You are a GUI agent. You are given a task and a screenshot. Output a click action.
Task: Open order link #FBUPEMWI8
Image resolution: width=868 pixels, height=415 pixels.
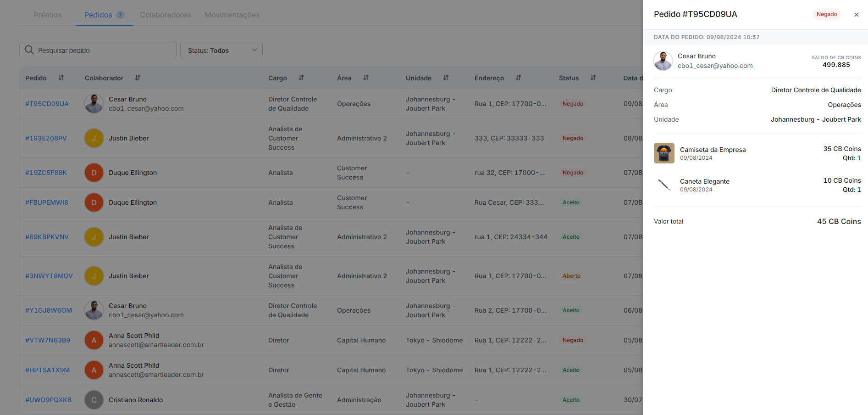point(47,202)
